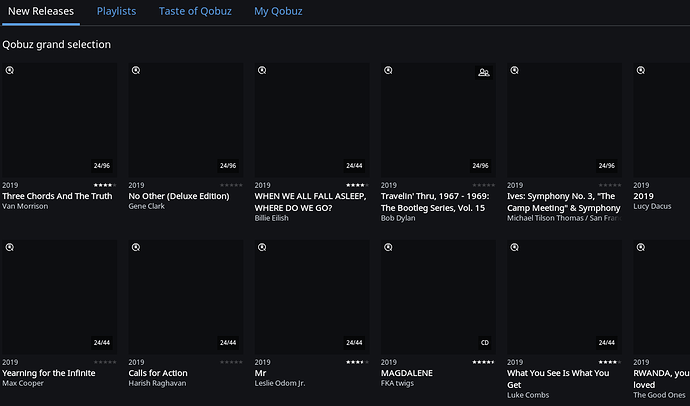Zoom into the Three Chords And The Truth cover

tap(10, 70)
